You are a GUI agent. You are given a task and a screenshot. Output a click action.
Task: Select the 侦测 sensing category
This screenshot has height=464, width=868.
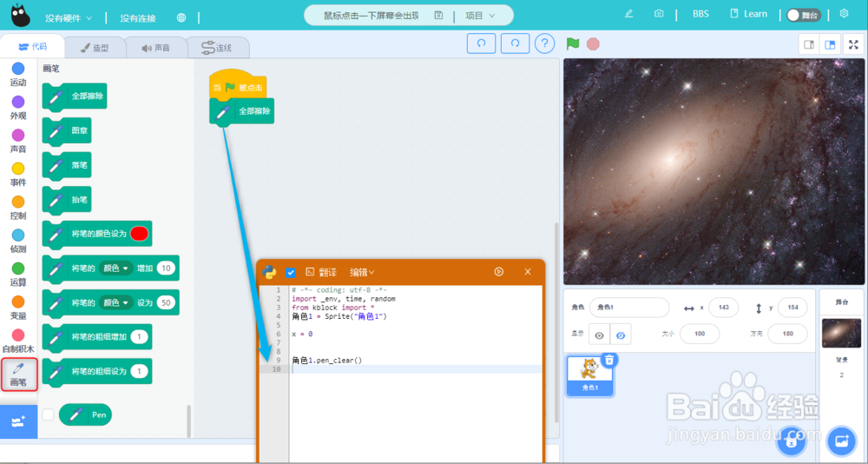pyautogui.click(x=18, y=242)
